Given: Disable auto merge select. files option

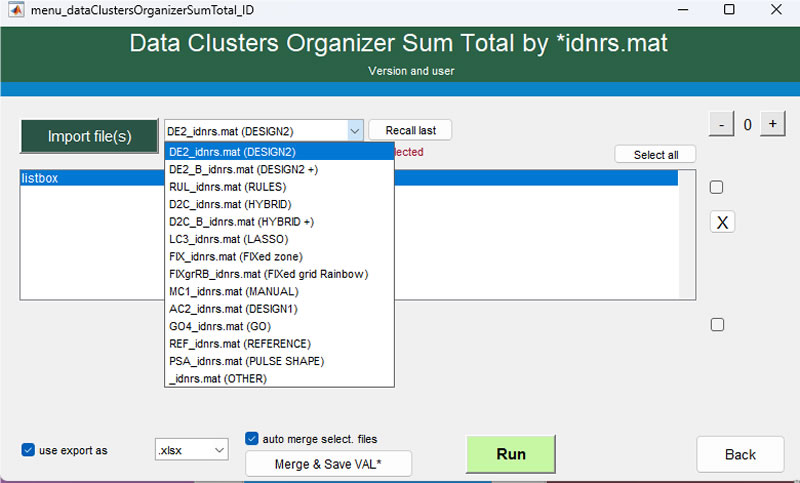Looking at the screenshot, I should (252, 438).
